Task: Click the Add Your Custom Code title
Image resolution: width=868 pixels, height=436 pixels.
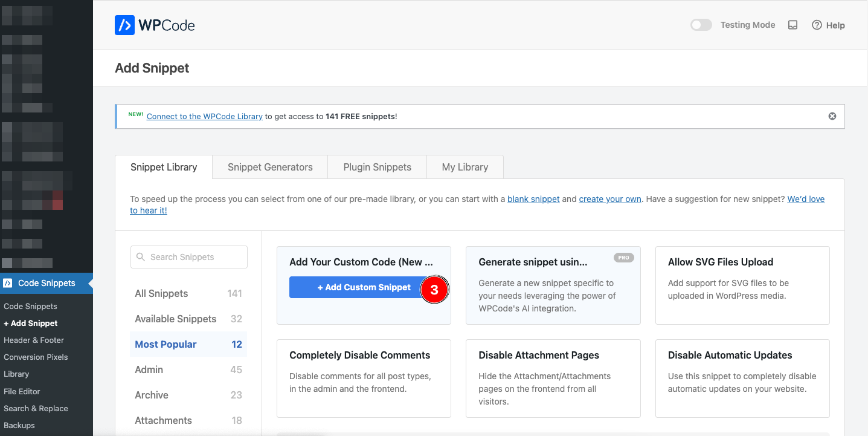Action: pyautogui.click(x=361, y=262)
